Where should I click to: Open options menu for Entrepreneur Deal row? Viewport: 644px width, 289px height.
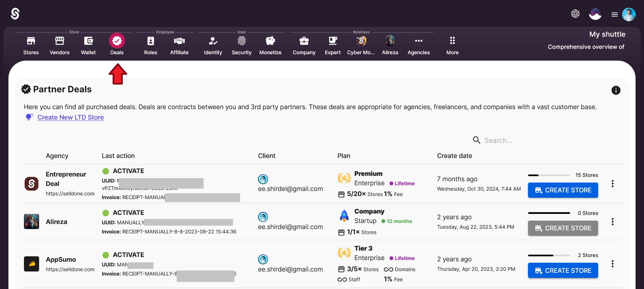612,184
